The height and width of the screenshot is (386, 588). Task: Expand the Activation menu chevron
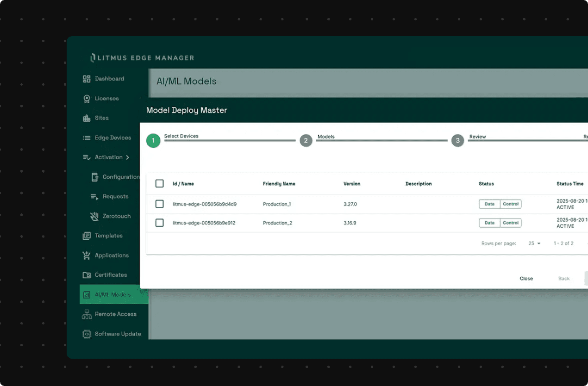[128, 157]
